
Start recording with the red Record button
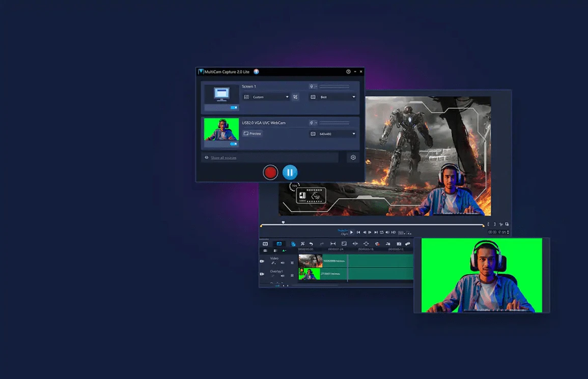[270, 172]
